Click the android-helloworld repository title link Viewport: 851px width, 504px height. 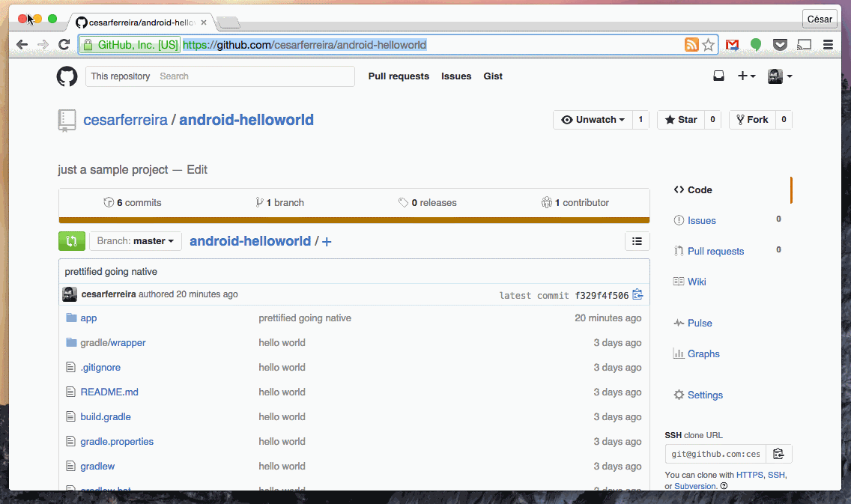coord(246,120)
